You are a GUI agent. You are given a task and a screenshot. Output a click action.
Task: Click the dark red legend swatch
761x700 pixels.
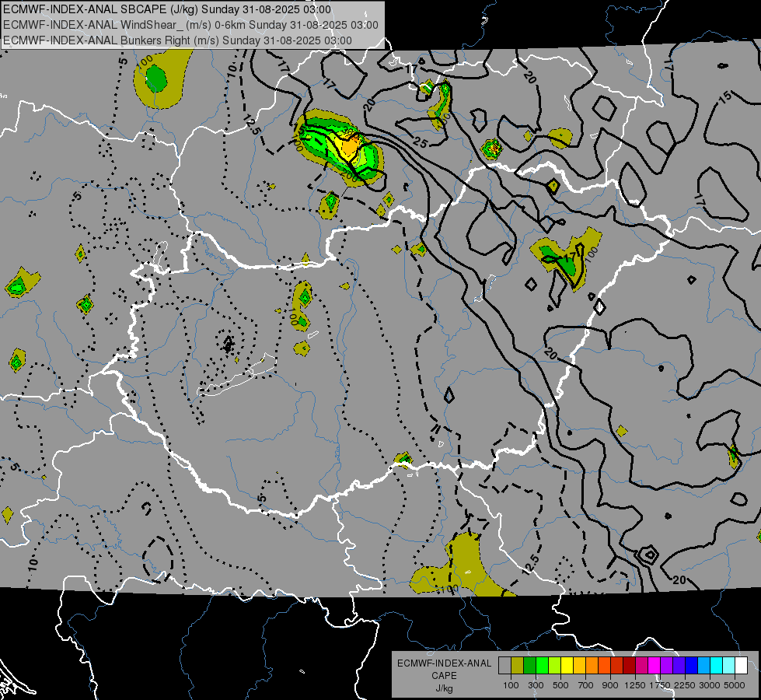[x=629, y=665]
